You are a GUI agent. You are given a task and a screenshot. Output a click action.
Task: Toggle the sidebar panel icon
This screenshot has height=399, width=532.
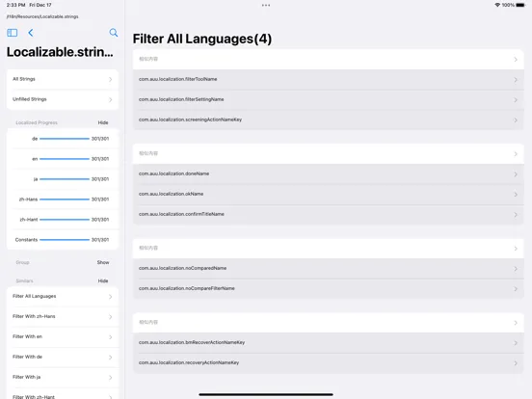13,33
